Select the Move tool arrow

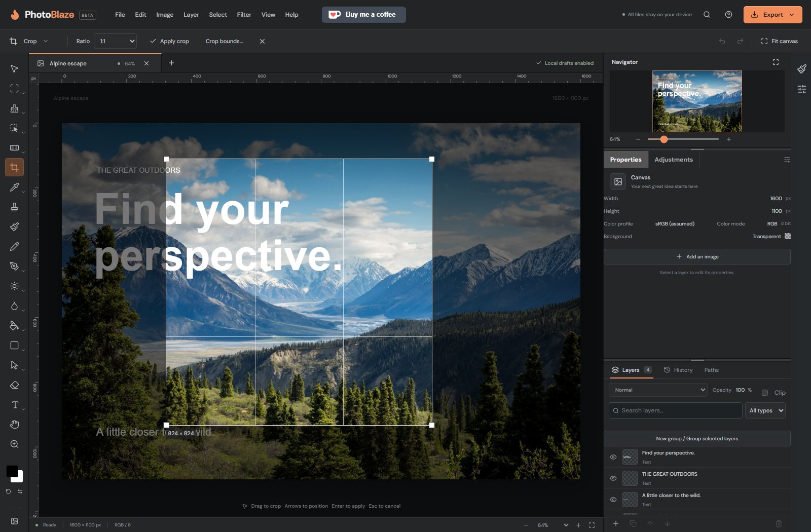[x=14, y=68]
